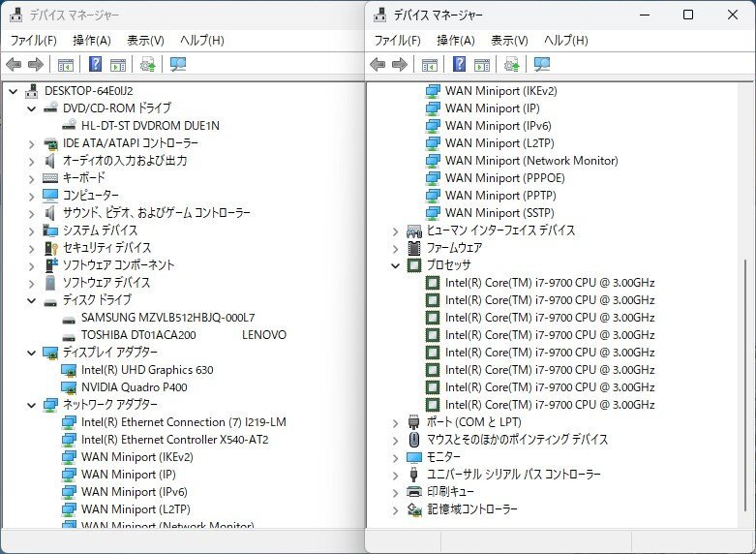Click Help icon in right window toolbar
The image size is (756, 554).
point(460,64)
